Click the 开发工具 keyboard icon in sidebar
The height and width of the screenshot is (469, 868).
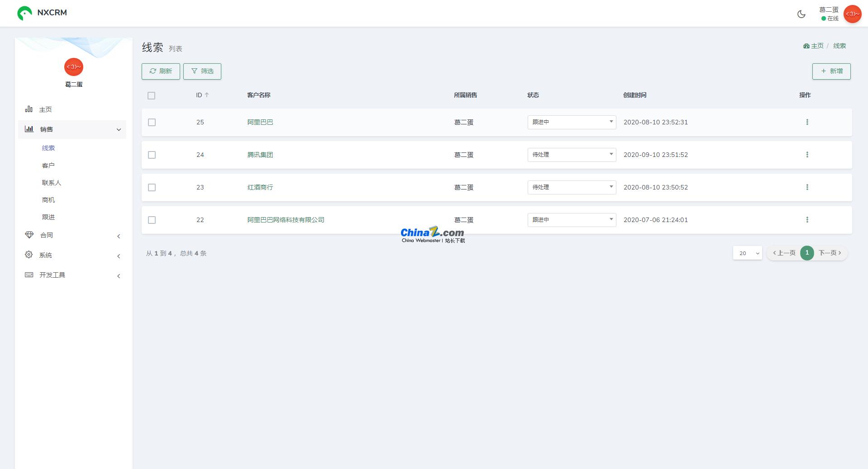[x=29, y=275]
